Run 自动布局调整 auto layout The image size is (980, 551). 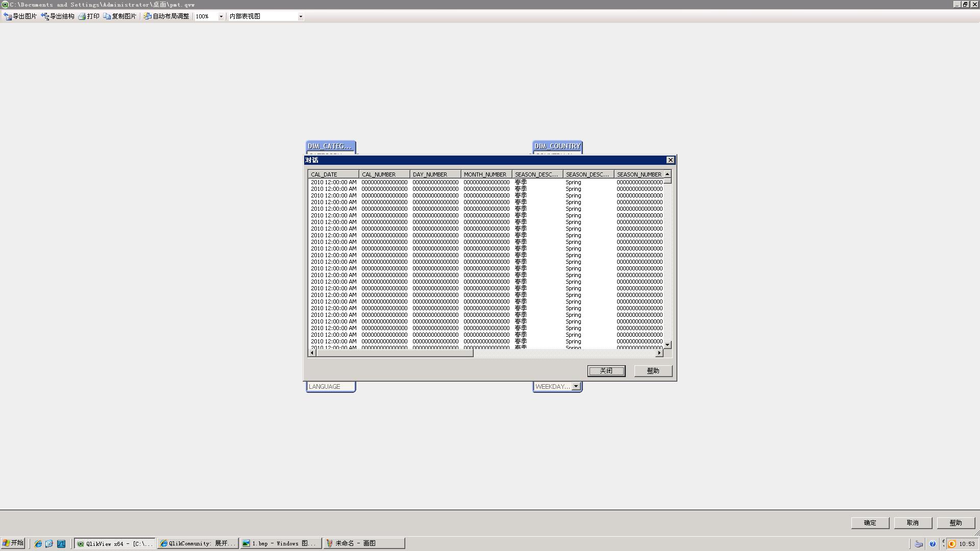166,16
